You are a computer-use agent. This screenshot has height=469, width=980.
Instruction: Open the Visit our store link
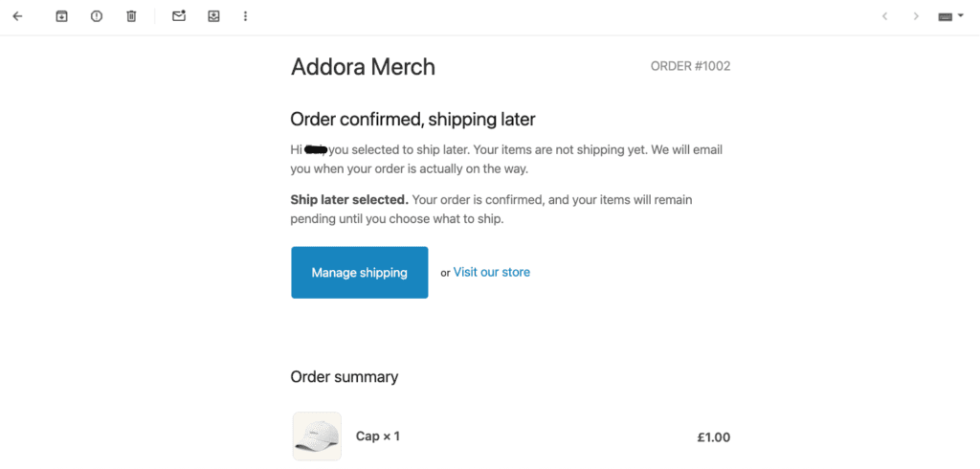[x=491, y=272]
